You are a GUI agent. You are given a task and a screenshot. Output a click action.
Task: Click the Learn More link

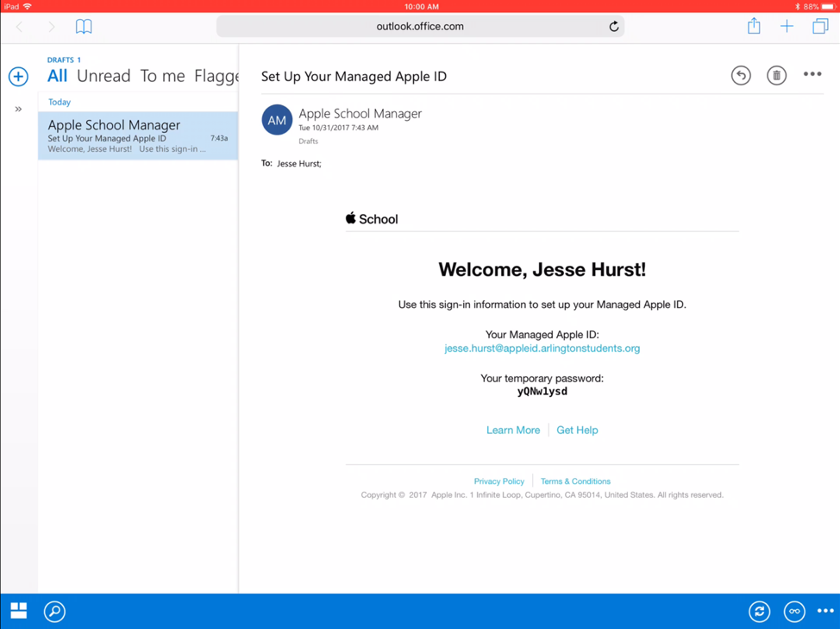(x=513, y=431)
